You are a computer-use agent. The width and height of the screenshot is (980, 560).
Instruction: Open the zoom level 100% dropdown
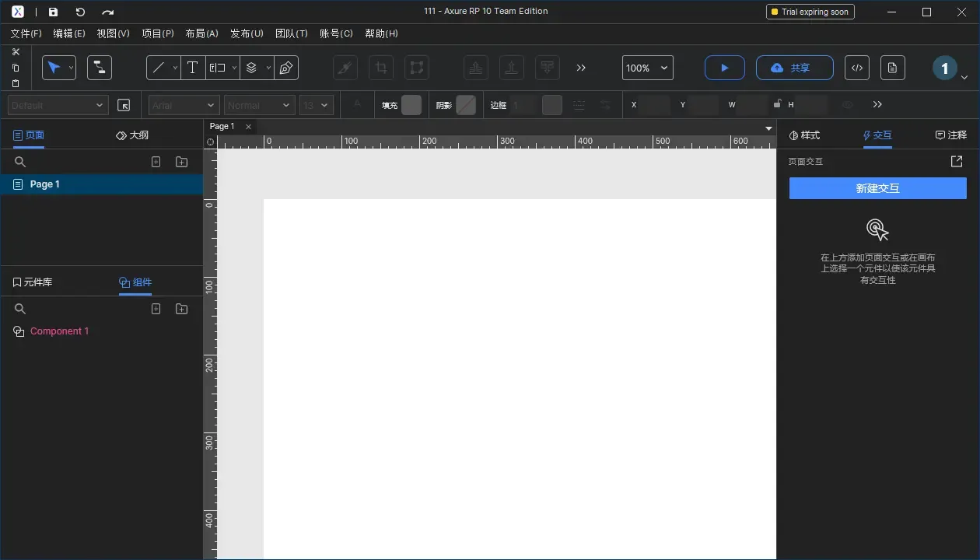tap(647, 68)
